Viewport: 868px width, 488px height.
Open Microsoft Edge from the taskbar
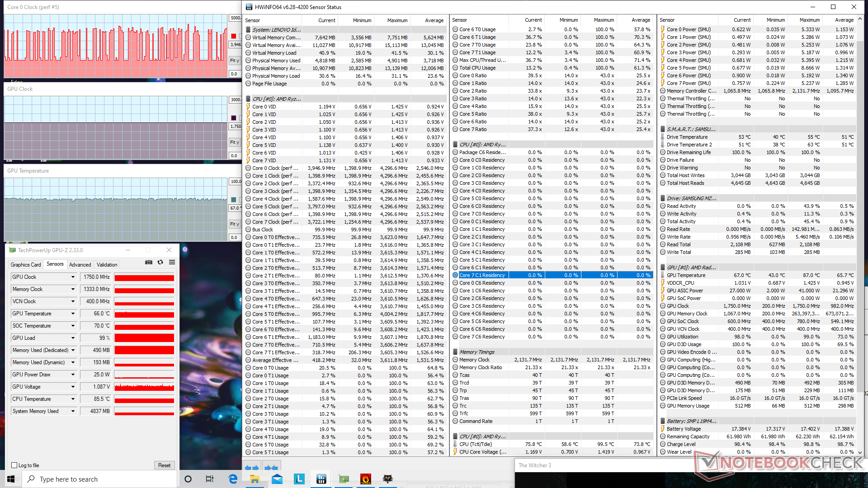click(233, 479)
